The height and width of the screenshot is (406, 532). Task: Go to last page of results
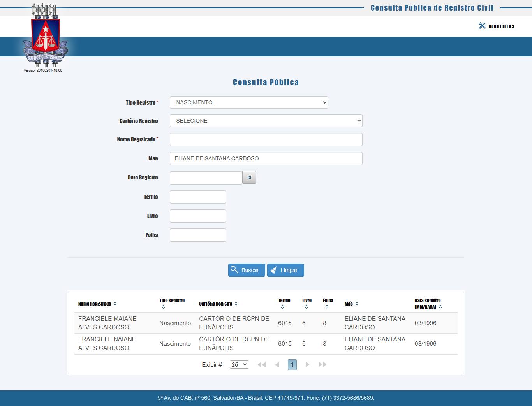322,365
